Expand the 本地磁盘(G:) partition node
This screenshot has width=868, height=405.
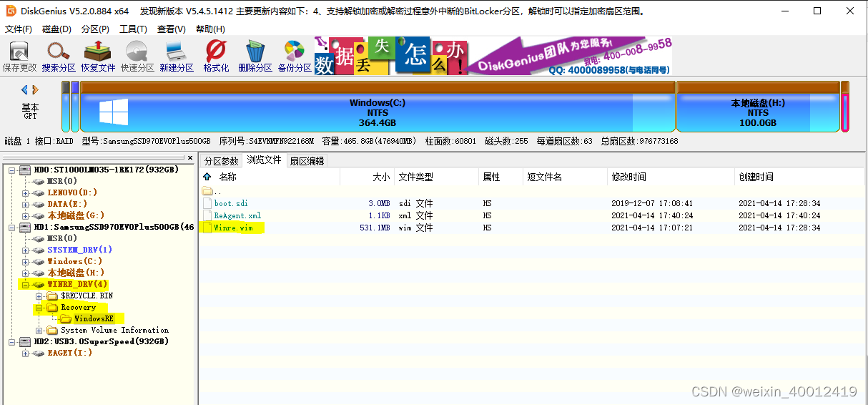(x=25, y=215)
